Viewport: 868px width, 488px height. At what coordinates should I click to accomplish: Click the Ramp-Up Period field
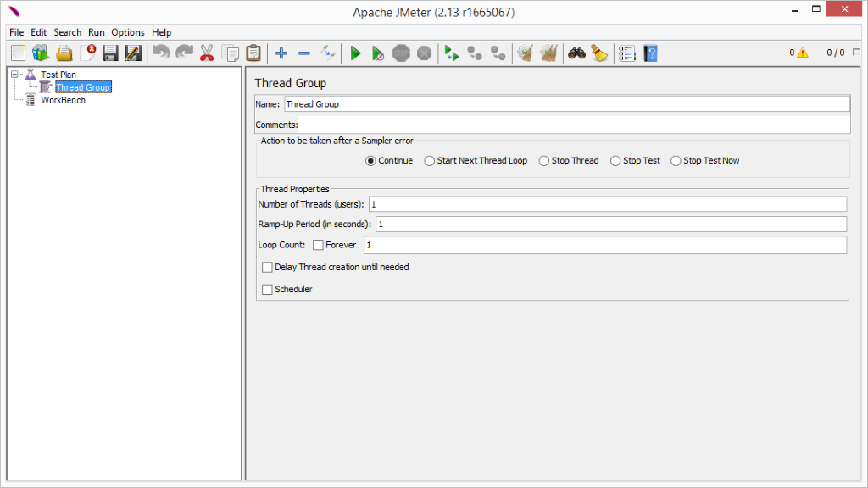tap(611, 224)
